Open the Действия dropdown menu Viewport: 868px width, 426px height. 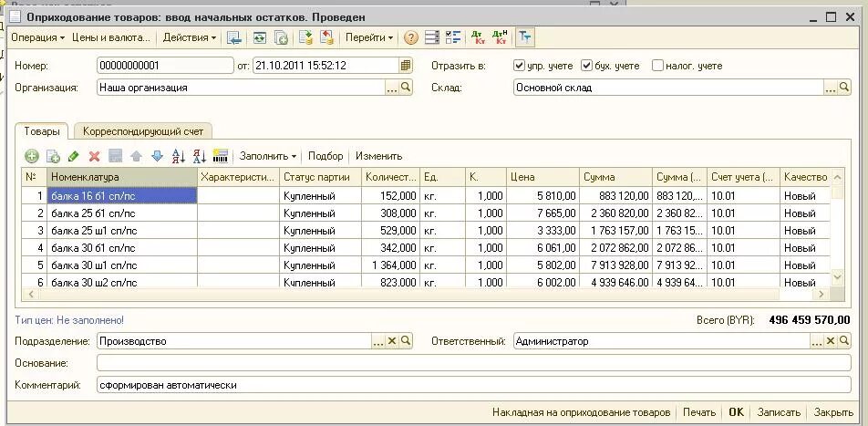[190, 37]
